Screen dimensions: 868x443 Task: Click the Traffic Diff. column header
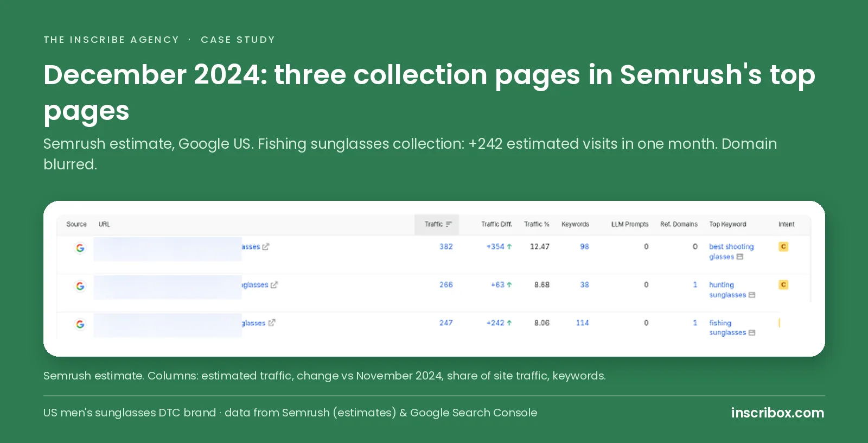[496, 224]
